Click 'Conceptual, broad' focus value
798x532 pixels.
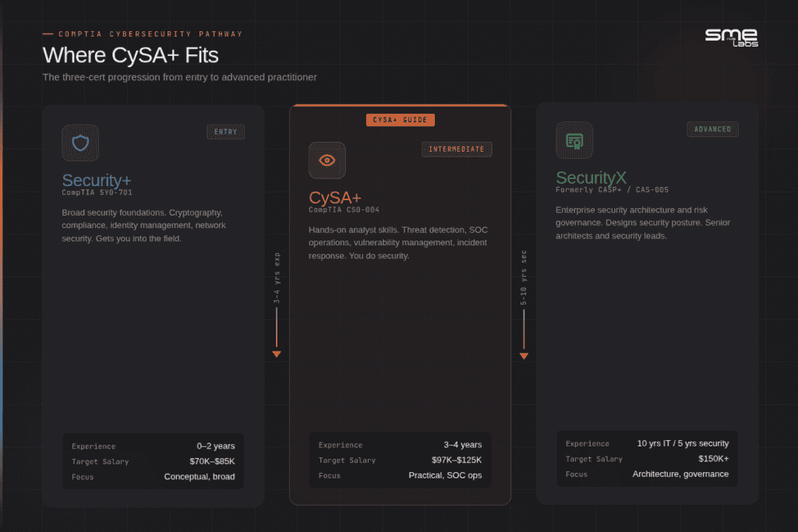[199, 477]
